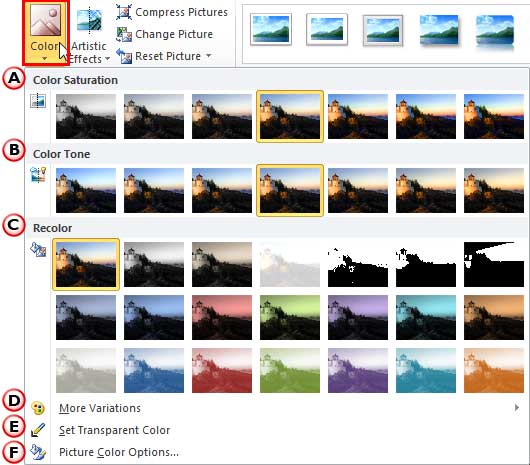Choose the fifth Color Saturation thumbnail

(x=358, y=116)
